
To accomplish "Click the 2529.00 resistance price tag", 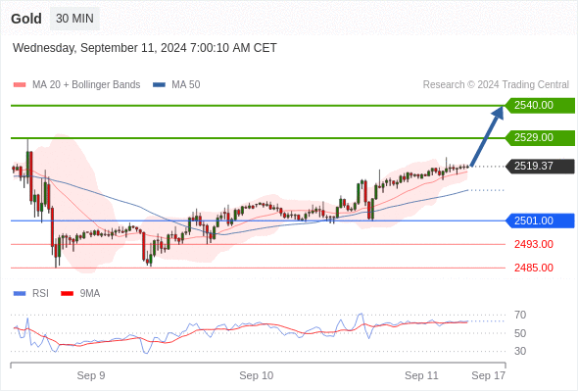I will point(540,138).
